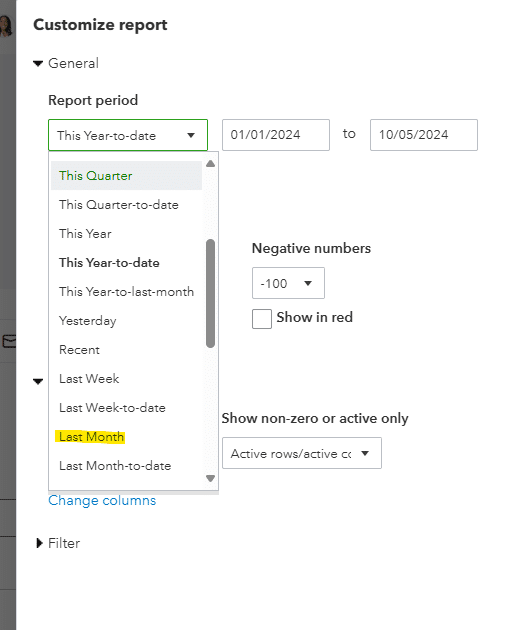This screenshot has height=630, width=527.
Task: Click the envelope icon behind the panel
Action: click(9, 342)
